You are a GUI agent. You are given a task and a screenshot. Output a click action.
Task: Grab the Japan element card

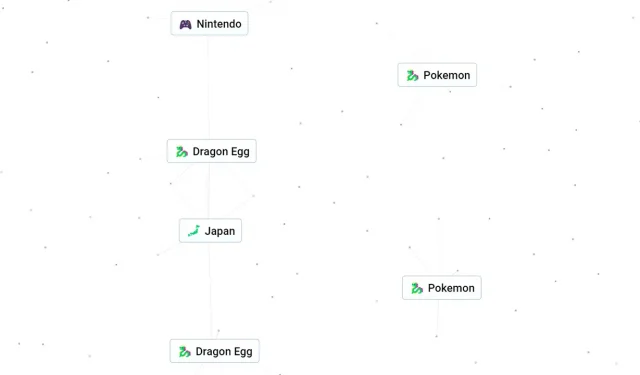[x=210, y=231]
